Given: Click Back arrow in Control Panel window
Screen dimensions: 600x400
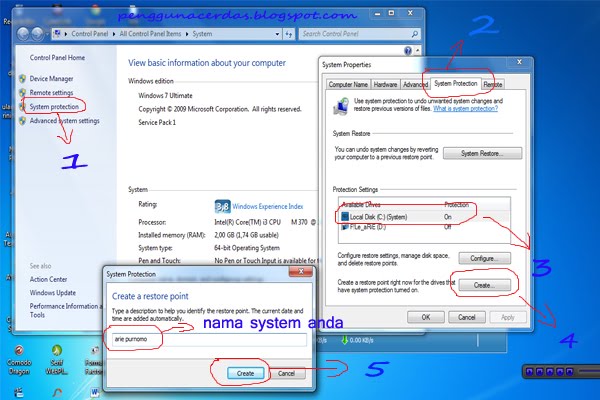Looking at the screenshot, I should (x=23, y=34).
